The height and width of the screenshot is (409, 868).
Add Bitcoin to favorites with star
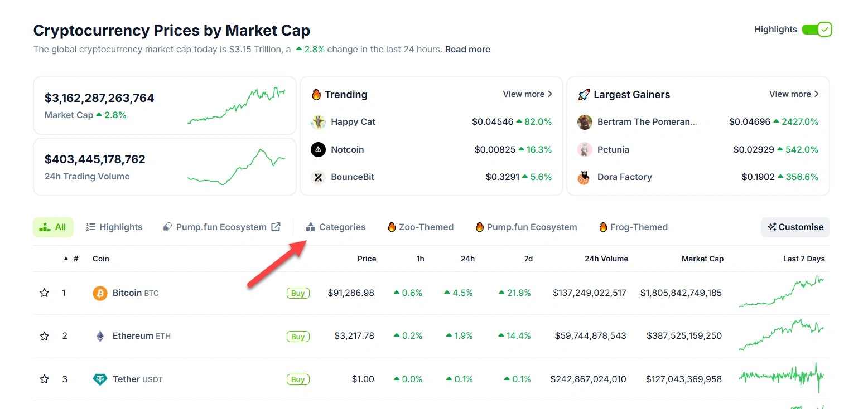tap(45, 293)
